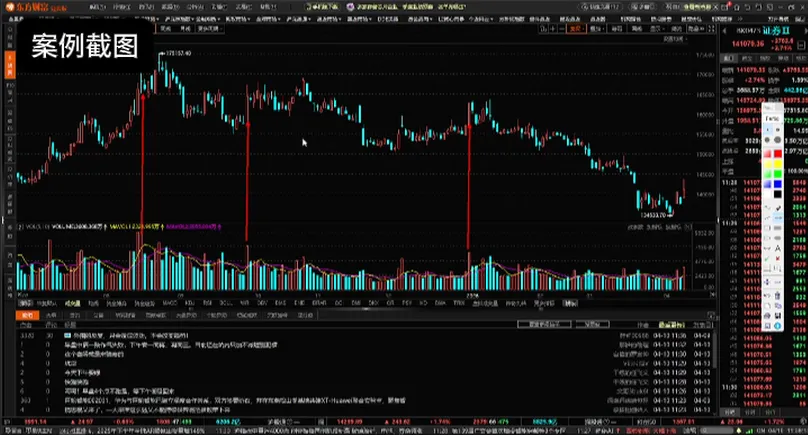Choose the larger pen thickness dot
808x435 pixels.
pyautogui.click(x=778, y=140)
